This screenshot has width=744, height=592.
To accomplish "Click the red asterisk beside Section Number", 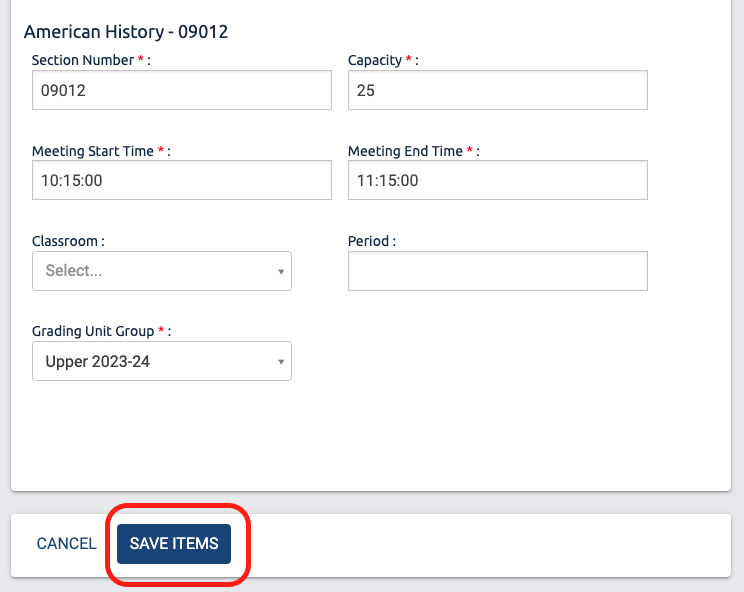I will 141,60.
